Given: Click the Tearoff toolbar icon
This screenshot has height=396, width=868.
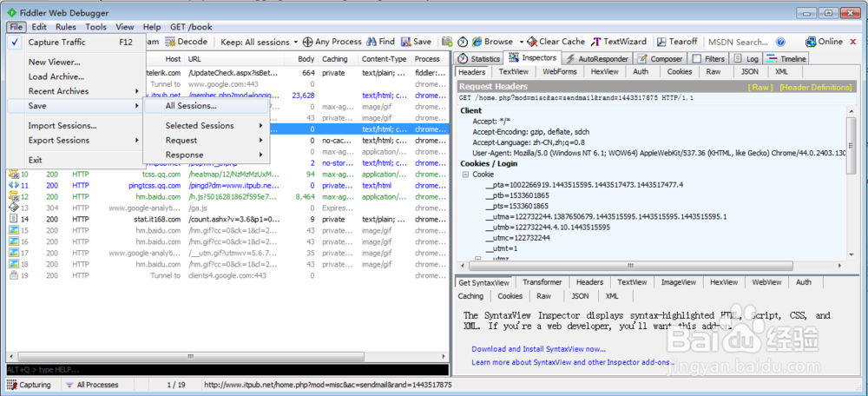Looking at the screenshot, I should tap(661, 42).
